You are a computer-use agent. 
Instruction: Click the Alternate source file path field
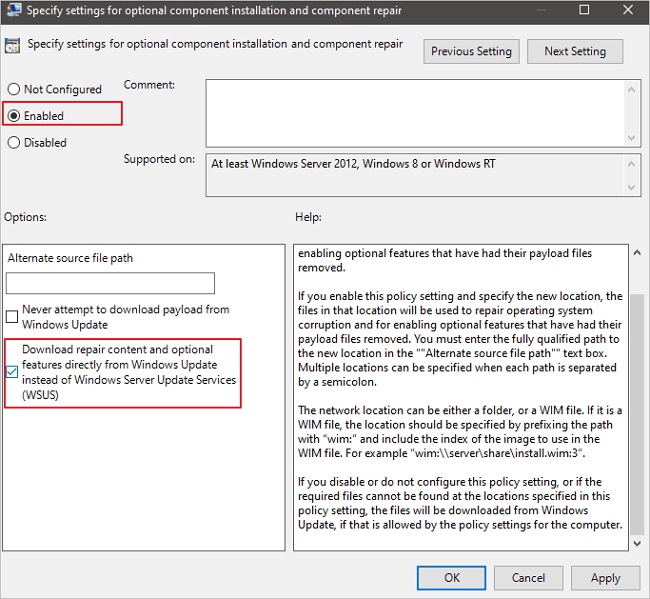point(111,283)
